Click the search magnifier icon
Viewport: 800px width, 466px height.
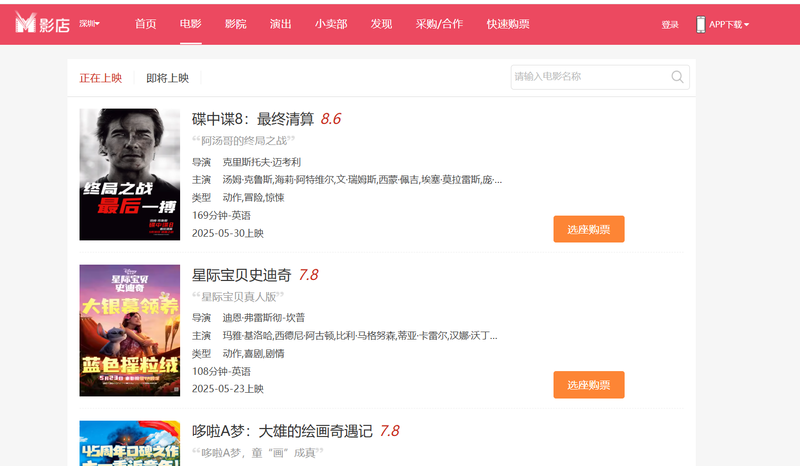tap(677, 77)
